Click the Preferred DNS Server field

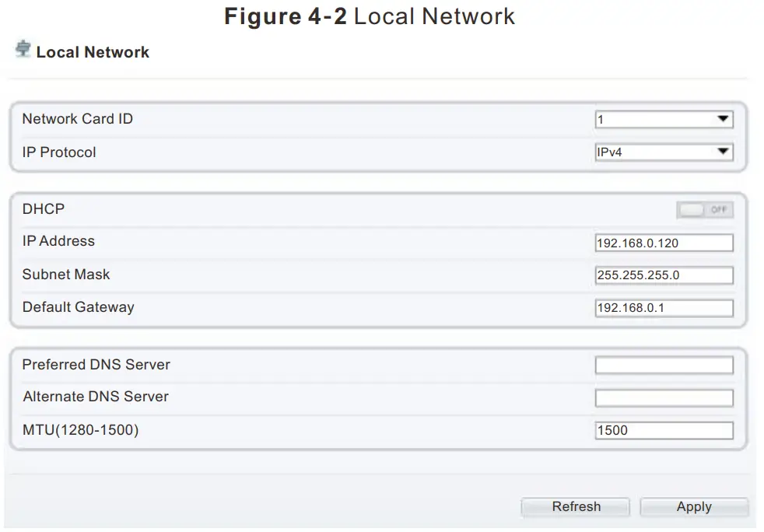coord(663,364)
